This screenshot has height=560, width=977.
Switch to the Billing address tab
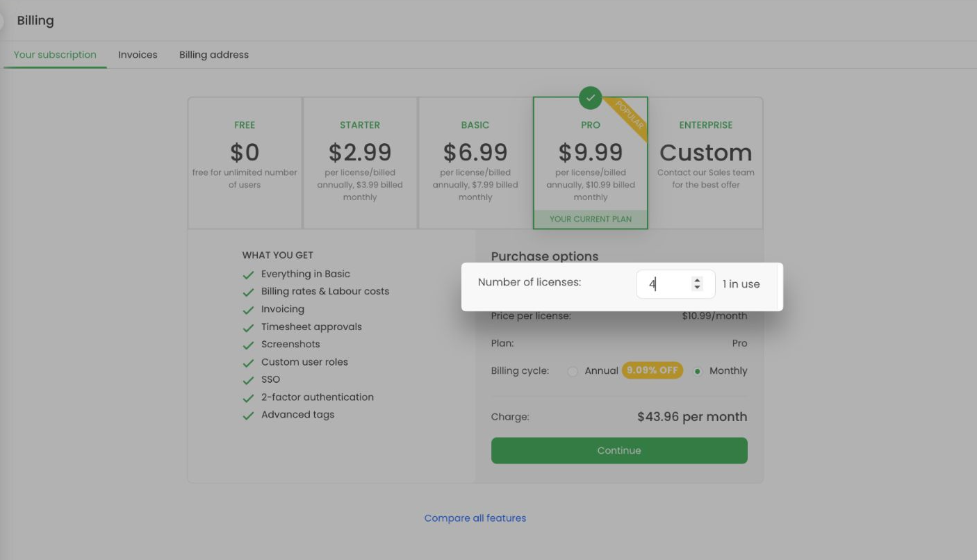pos(214,55)
